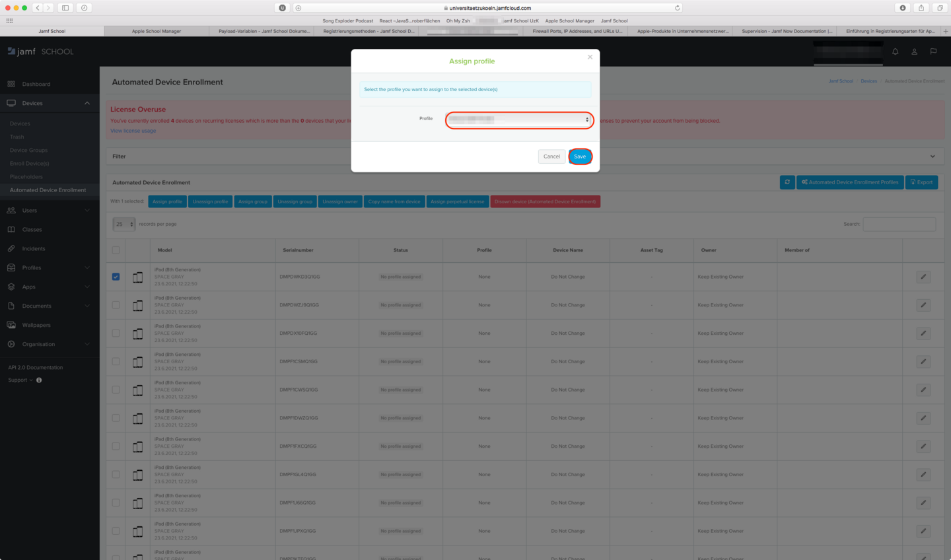The width and height of the screenshot is (951, 560).
Task: Click the flag icon in header
Action: [x=933, y=52]
